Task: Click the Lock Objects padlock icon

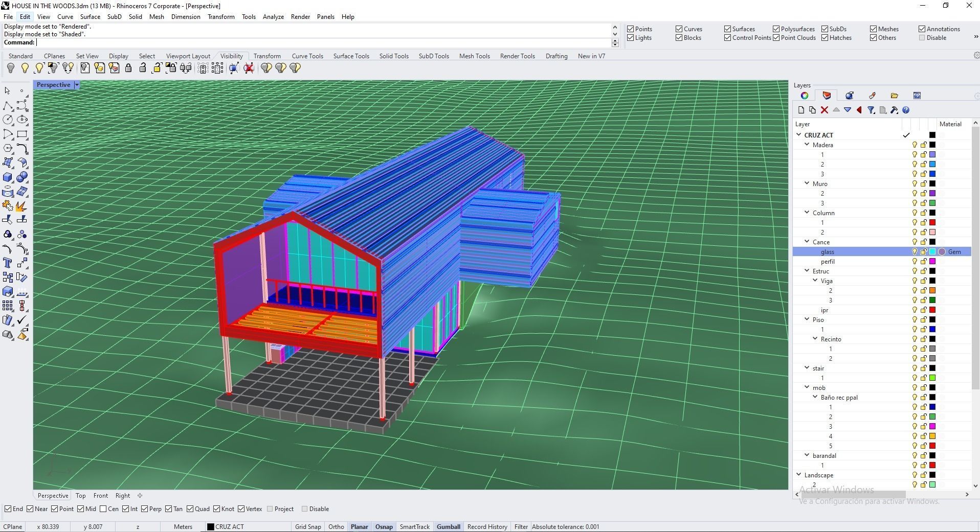Action: 128,68
